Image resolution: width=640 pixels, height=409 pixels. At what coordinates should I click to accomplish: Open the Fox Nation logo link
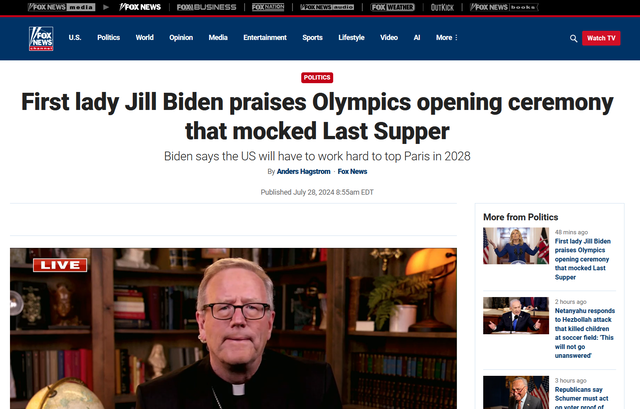tap(268, 7)
